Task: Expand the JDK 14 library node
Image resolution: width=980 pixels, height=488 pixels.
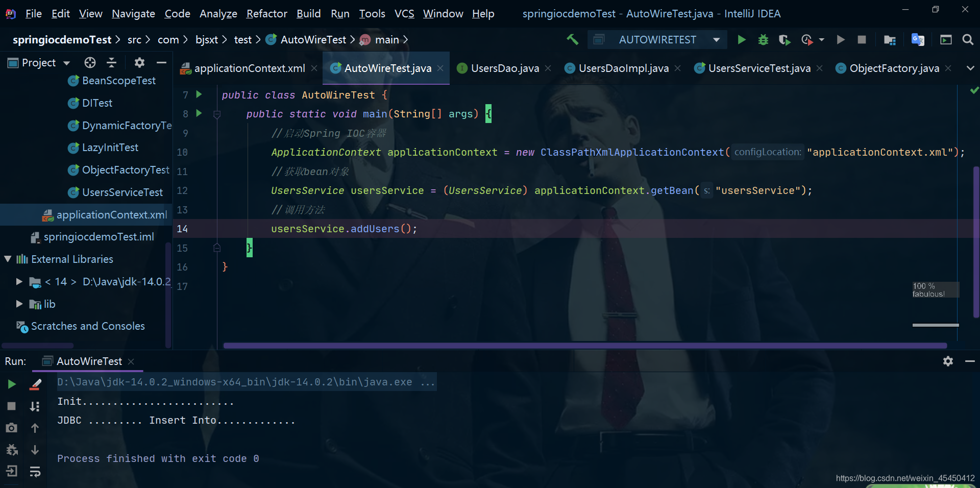Action: [x=19, y=282]
